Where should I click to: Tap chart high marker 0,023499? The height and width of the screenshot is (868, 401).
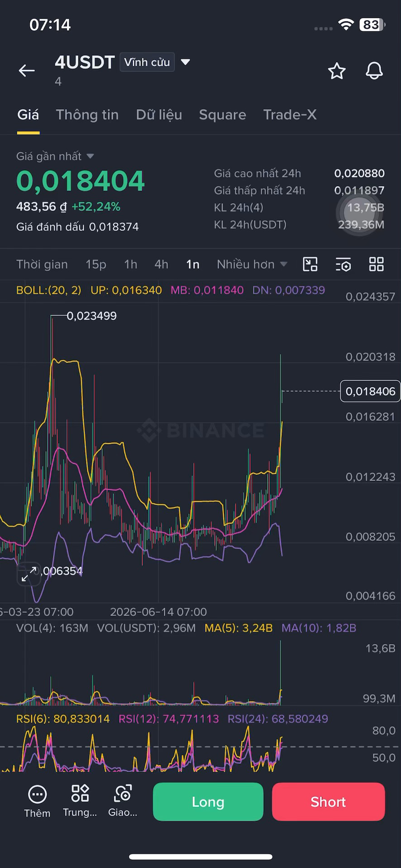click(x=92, y=316)
